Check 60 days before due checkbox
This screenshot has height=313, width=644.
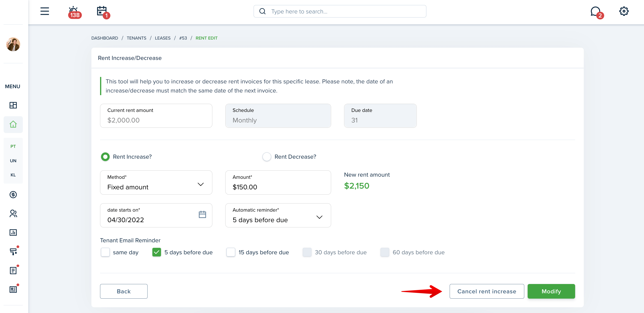384,252
